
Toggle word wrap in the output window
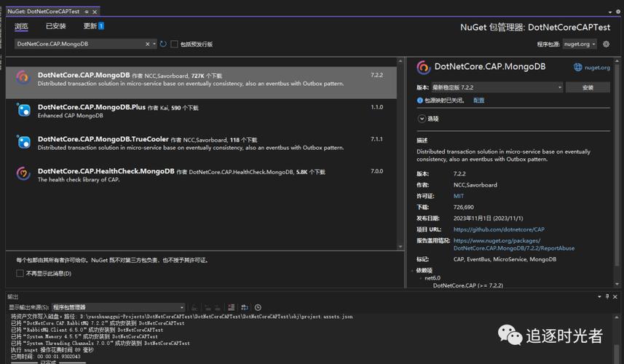245,307
